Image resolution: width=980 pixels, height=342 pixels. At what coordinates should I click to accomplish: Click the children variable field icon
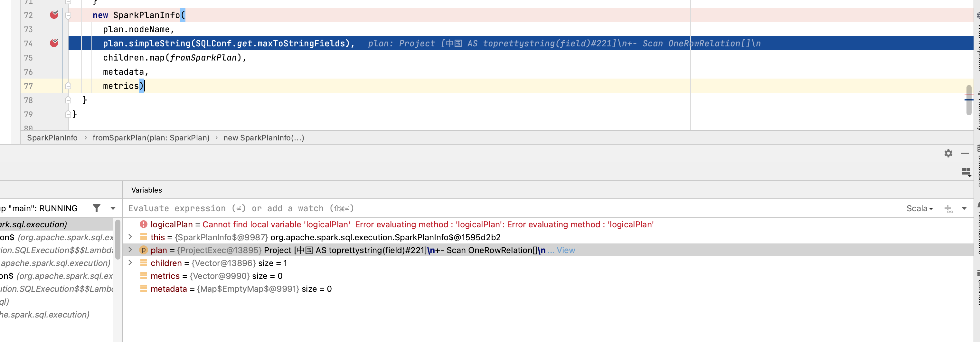[143, 263]
